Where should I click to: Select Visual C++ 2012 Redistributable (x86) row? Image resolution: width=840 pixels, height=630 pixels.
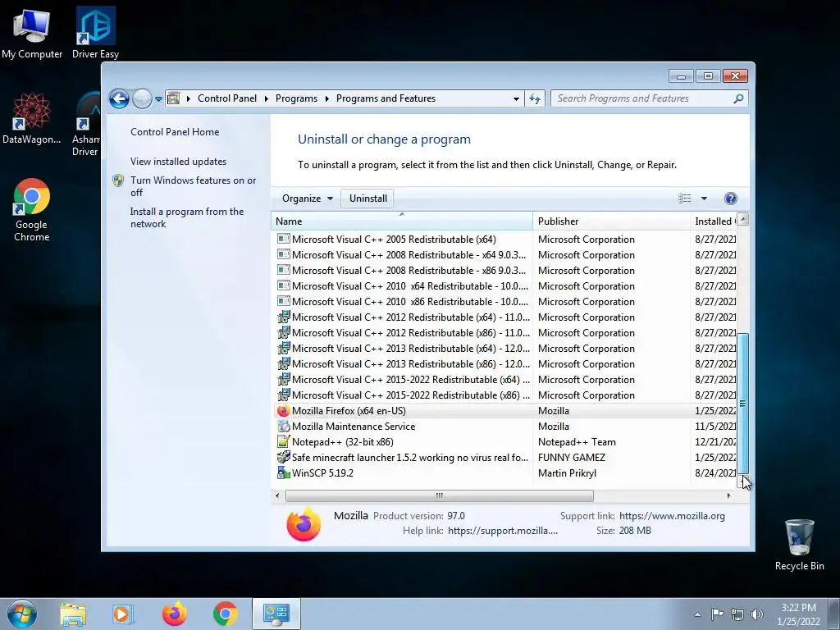504,333
